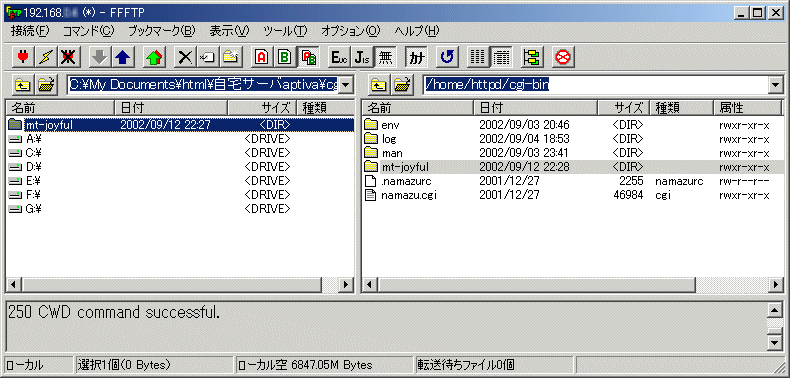The height and width of the screenshot is (378, 790).
Task: Enable ASCII transfer mode (A icon)
Action: coord(261,57)
